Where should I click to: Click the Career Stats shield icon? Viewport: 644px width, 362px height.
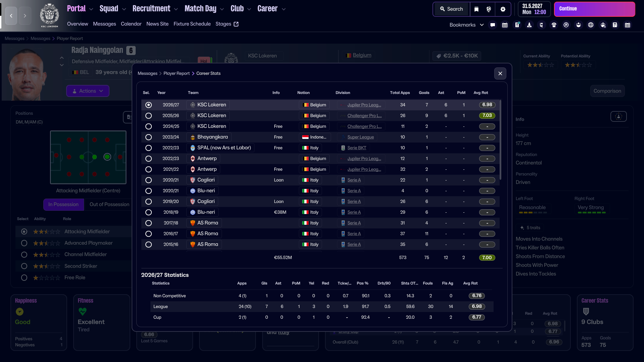coord(586,312)
